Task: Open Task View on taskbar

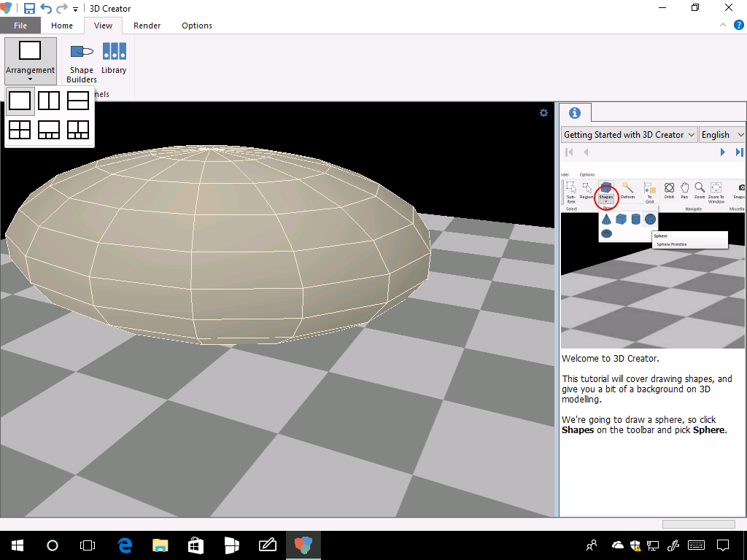Action: click(88, 545)
